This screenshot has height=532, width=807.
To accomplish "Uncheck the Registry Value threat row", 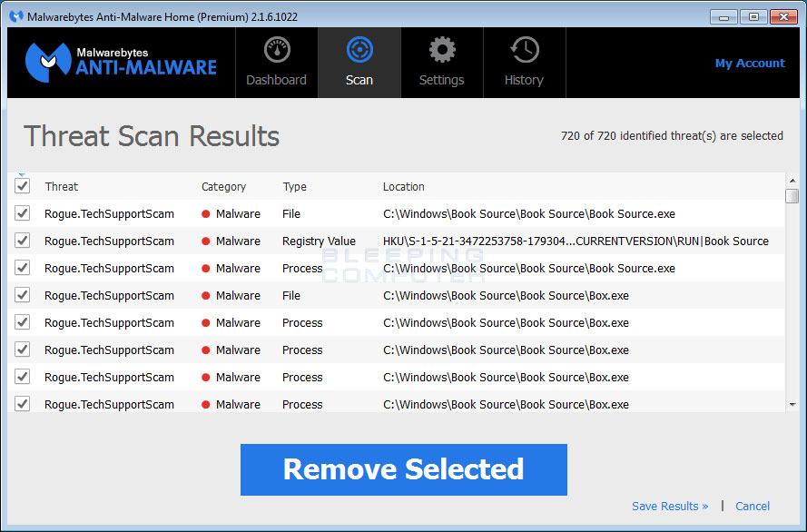I will 22,241.
